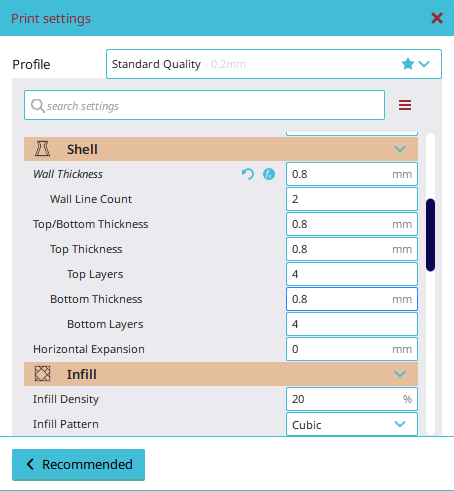Click the Top Thickness label
454x491 pixels.
(86, 249)
